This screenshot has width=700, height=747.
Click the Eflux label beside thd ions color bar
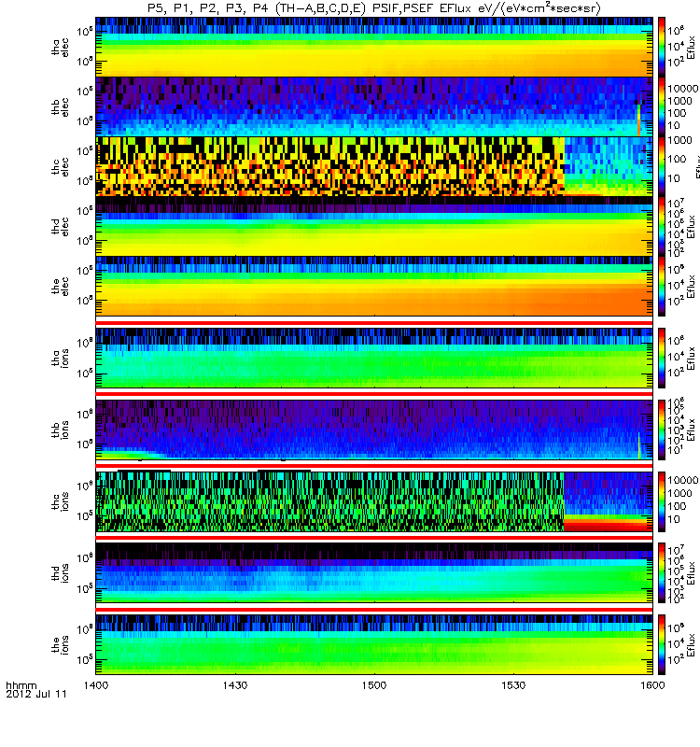tap(692, 573)
